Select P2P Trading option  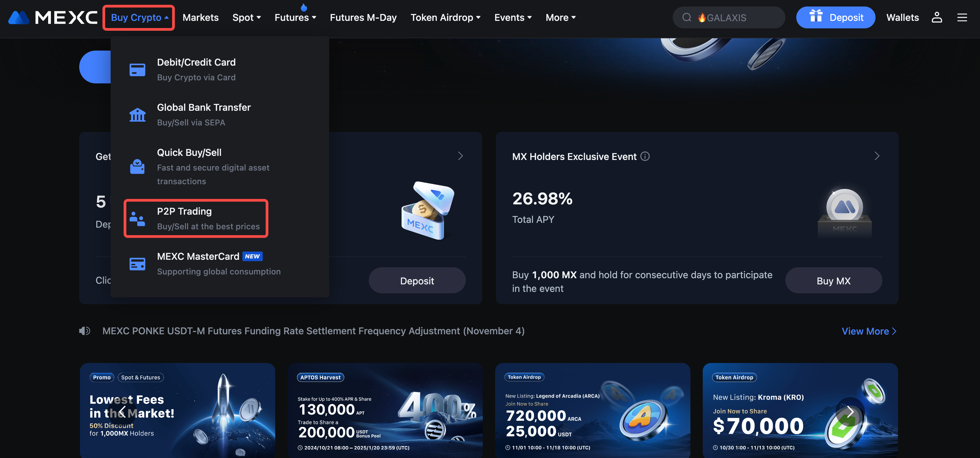[196, 218]
